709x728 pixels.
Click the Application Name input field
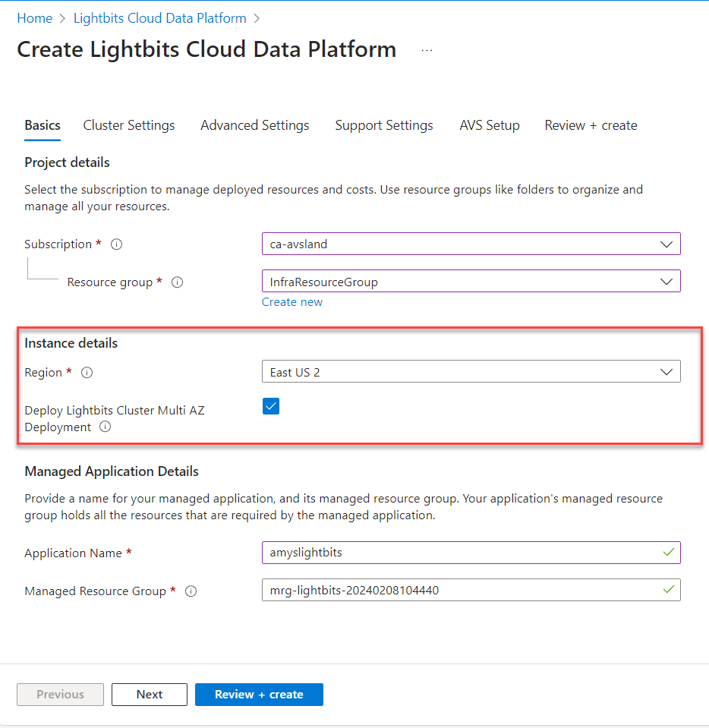click(x=471, y=553)
